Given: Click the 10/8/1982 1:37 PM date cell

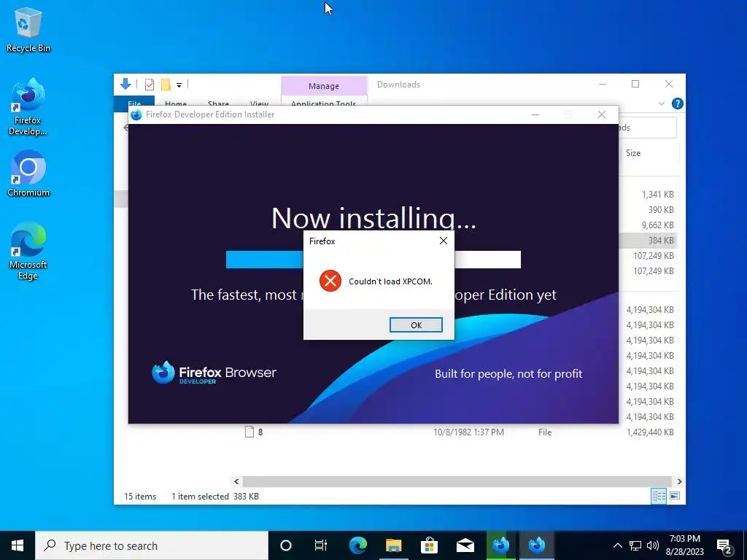Looking at the screenshot, I should [468, 432].
